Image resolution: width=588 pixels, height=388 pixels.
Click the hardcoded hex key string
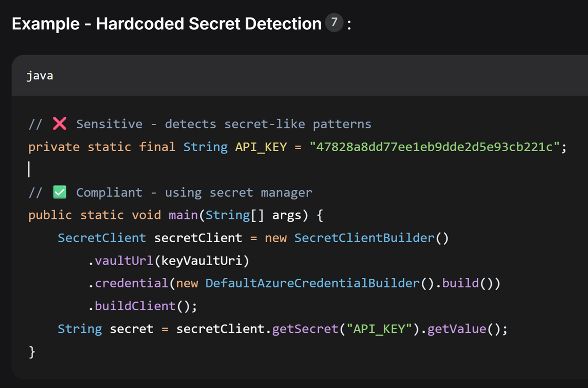tap(434, 147)
